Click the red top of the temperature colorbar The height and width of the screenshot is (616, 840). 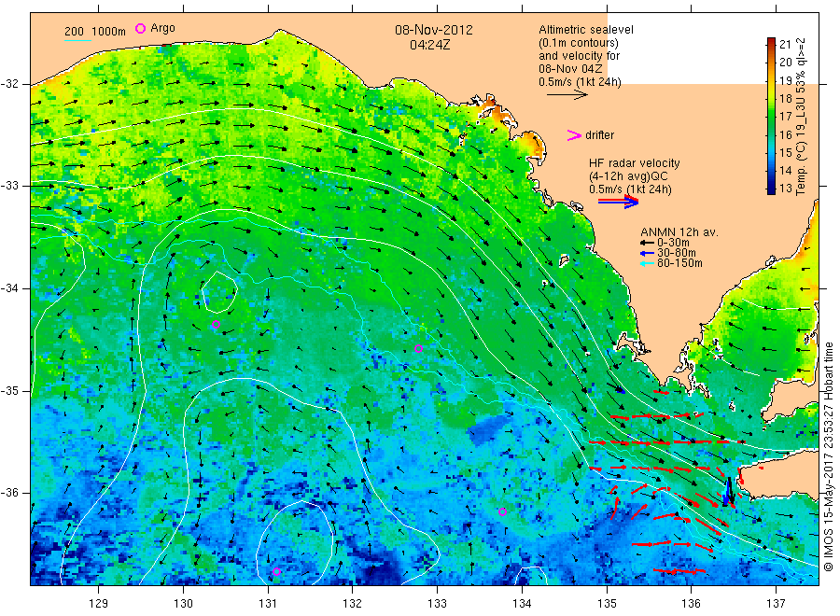click(772, 42)
